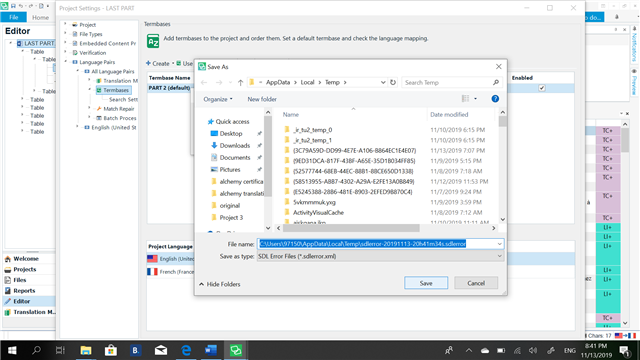640x360 pixels.
Task: Select Termbases in Project Settings tree
Action: tap(116, 90)
